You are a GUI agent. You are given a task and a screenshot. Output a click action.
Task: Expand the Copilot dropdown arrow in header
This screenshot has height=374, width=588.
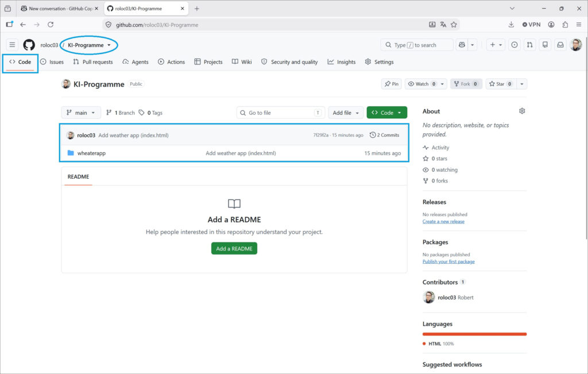[x=473, y=45]
